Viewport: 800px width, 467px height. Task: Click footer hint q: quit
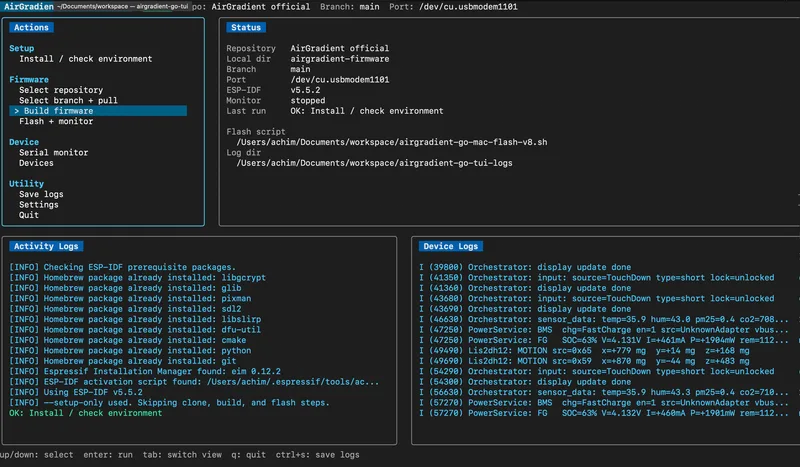[x=248, y=455]
